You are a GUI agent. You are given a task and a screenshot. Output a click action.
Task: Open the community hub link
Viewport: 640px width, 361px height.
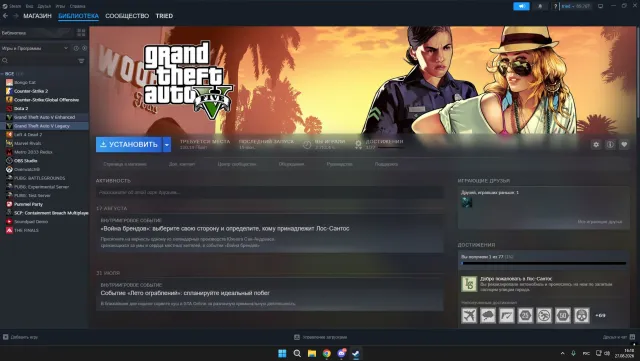tap(237, 164)
